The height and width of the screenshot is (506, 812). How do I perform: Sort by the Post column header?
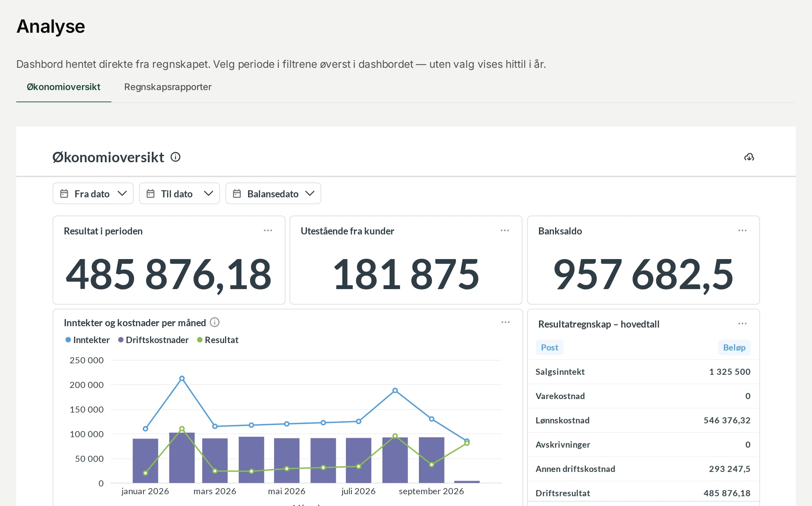click(549, 347)
